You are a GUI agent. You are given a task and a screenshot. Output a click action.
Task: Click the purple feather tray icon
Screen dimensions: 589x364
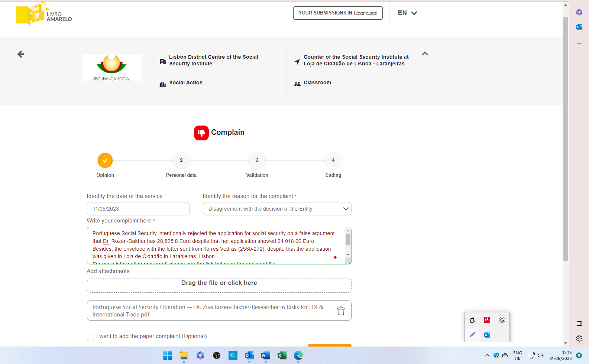click(x=472, y=335)
